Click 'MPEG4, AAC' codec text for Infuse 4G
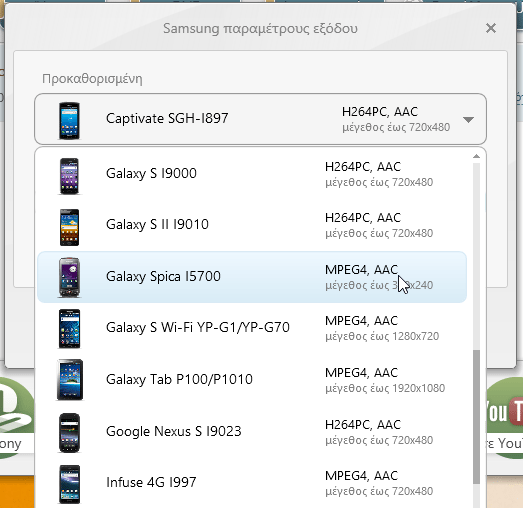The height and width of the screenshot is (508, 523). pyautogui.click(x=362, y=476)
